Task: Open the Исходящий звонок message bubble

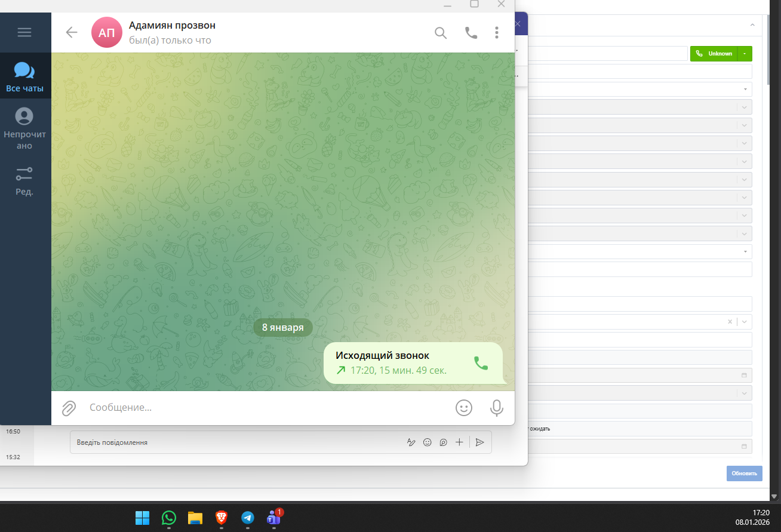Action: click(x=413, y=363)
